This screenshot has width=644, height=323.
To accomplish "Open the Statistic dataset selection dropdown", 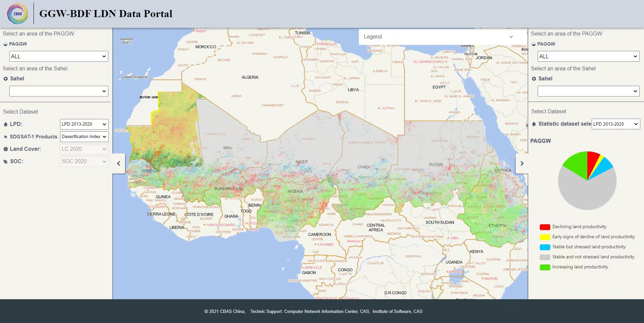I will [x=616, y=124].
